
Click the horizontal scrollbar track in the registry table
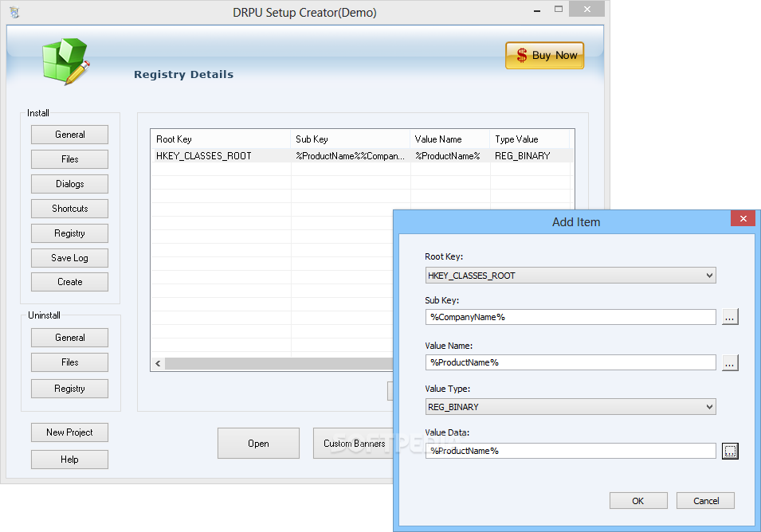coord(279,363)
